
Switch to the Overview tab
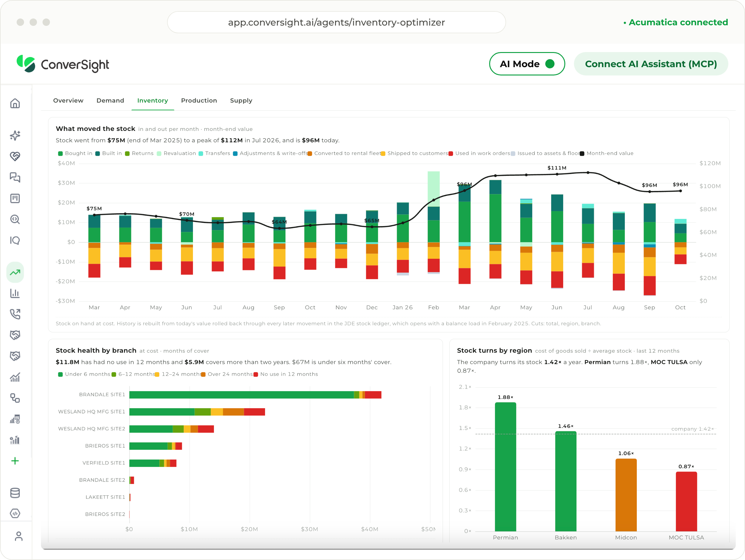(68, 101)
